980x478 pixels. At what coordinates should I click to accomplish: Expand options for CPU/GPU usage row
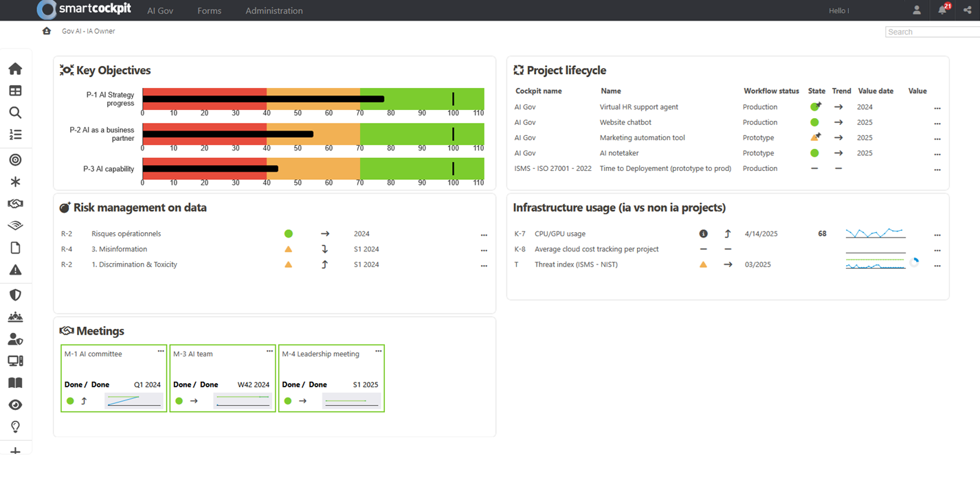pos(937,235)
